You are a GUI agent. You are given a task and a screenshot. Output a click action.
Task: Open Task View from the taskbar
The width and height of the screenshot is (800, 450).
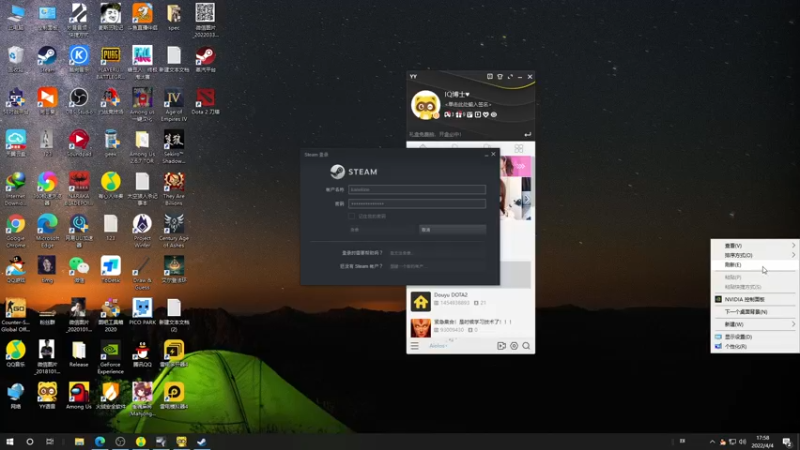click(x=49, y=441)
